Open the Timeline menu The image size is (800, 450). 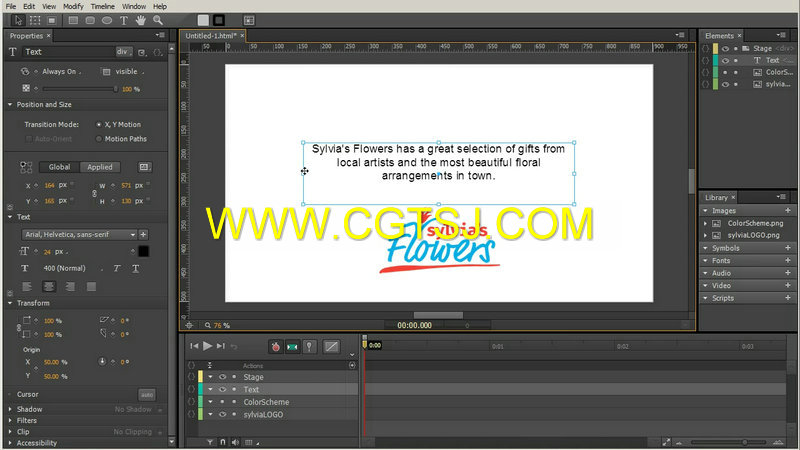pos(103,6)
